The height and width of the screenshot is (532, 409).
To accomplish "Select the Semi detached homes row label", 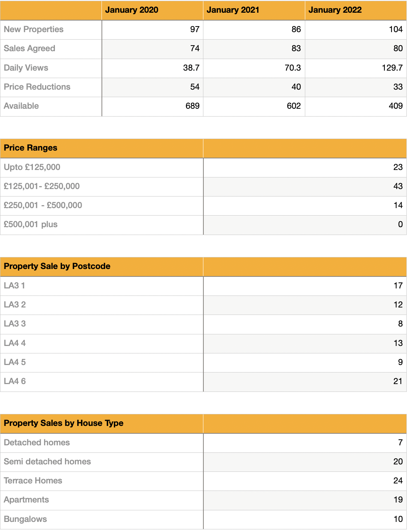I will (x=47, y=462).
